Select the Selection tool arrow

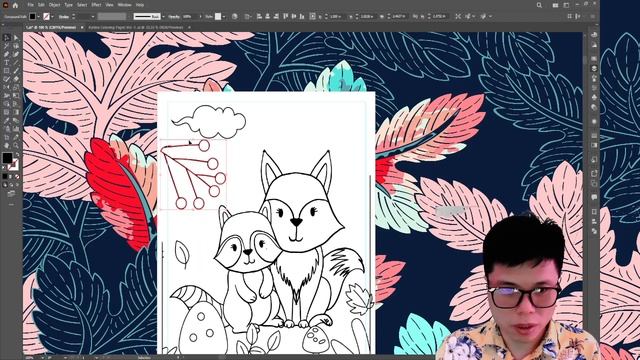pyautogui.click(x=7, y=38)
